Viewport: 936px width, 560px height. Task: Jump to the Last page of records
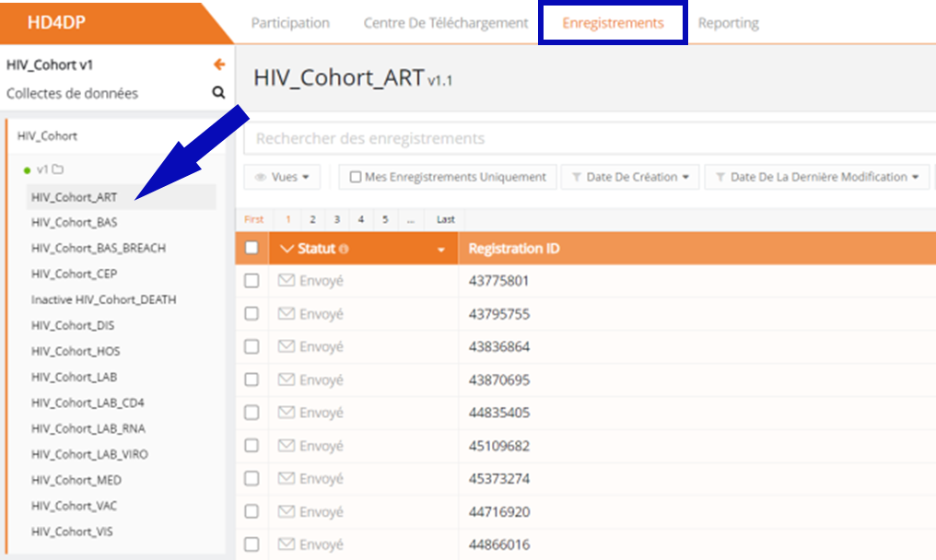pos(446,219)
